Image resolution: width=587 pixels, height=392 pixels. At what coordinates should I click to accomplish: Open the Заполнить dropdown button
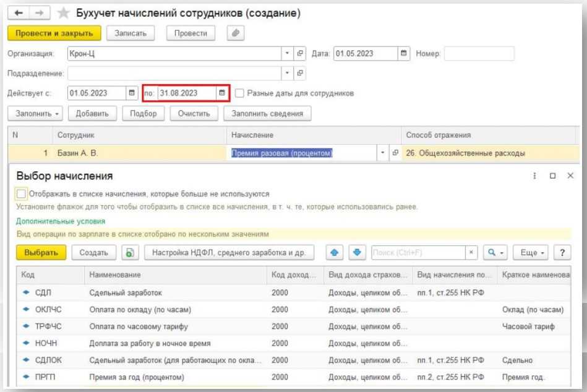tap(35, 114)
